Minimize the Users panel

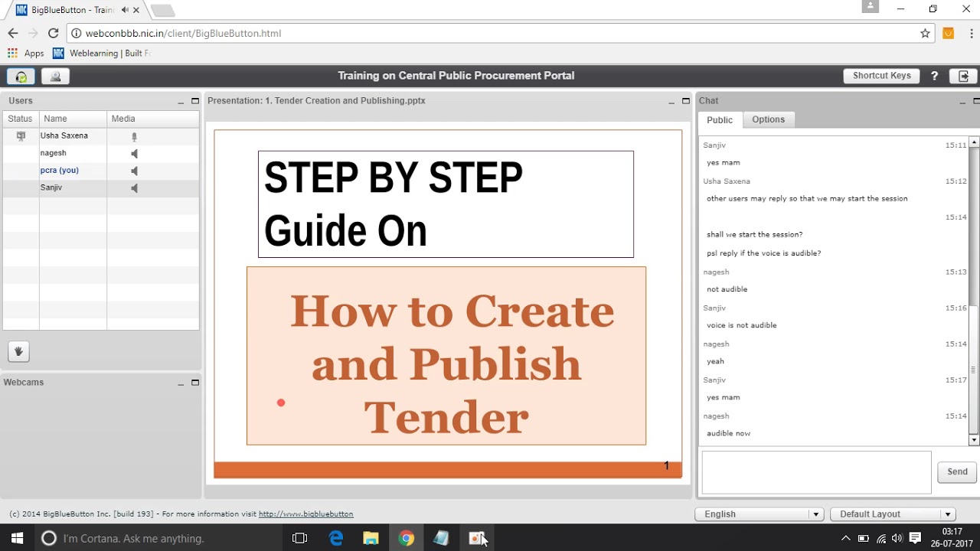pos(181,101)
